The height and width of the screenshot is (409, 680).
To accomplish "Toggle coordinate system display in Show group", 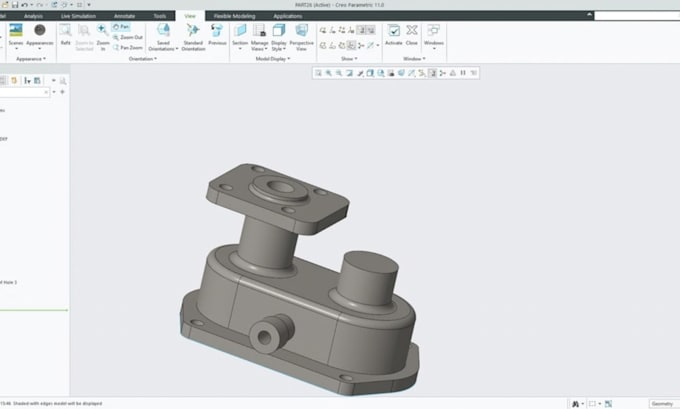I will pos(351,30).
